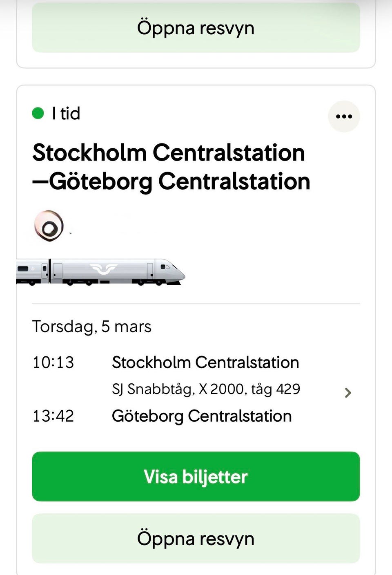Click the SJ logo on the train

[104, 269]
